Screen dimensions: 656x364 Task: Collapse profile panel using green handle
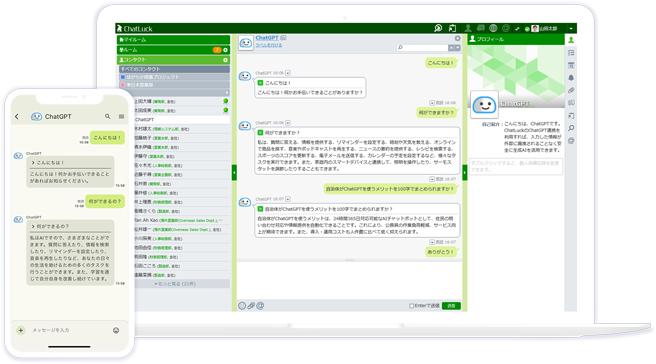[x=465, y=172]
